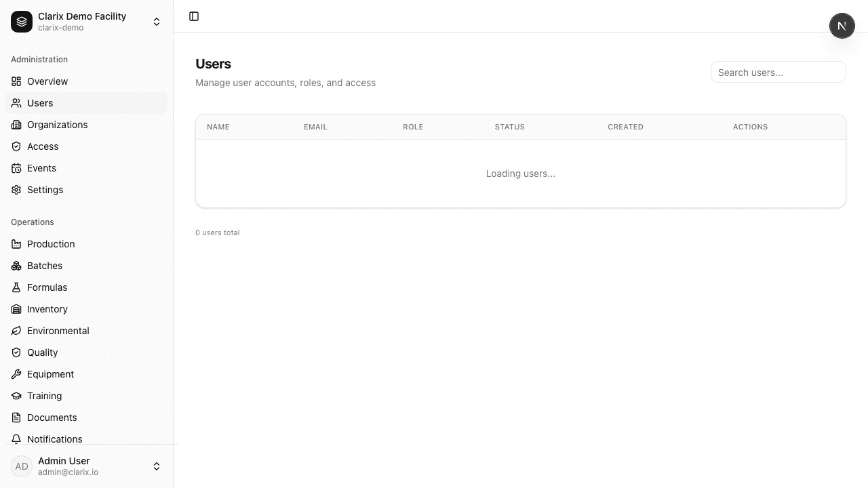Click the STATUS column header
Screen dimensions: 868x488
[x=510, y=127]
